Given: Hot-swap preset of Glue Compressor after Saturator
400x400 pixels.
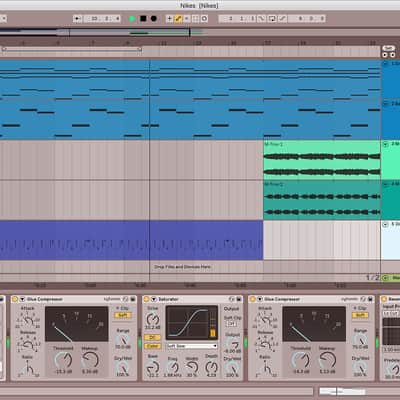Looking at the screenshot, I should [363, 299].
